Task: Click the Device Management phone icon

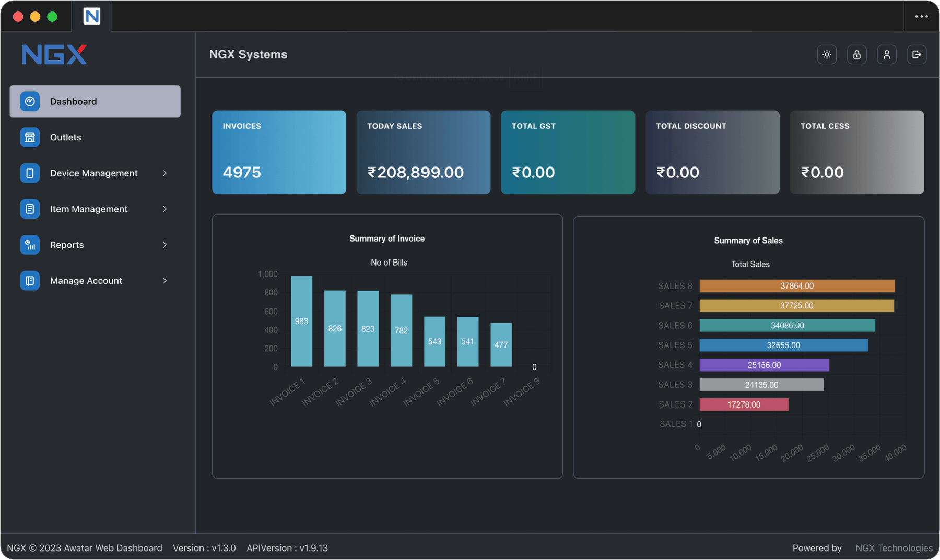Action: click(30, 173)
